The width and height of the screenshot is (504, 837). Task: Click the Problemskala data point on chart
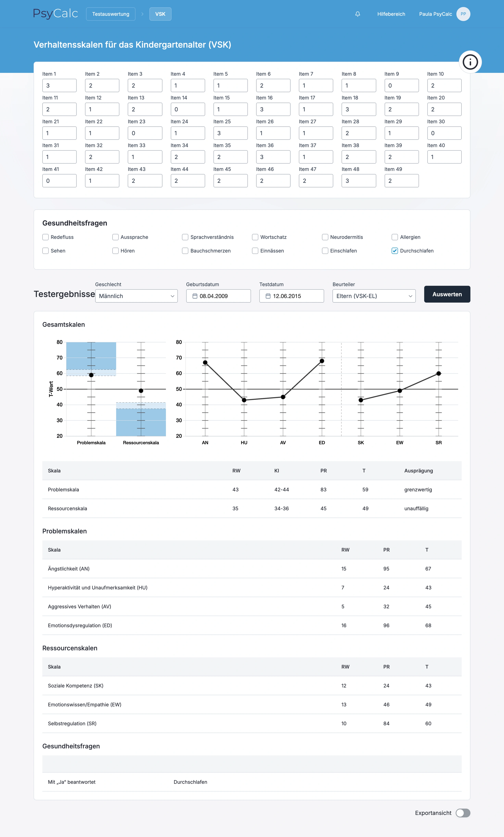[x=91, y=375]
